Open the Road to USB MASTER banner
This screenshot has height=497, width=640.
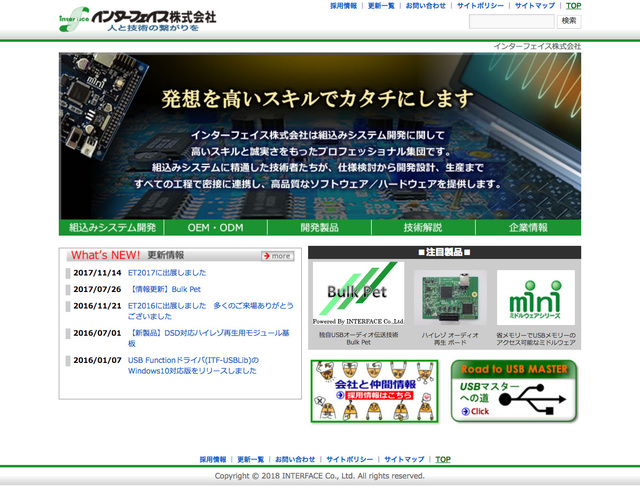pyautogui.click(x=514, y=391)
